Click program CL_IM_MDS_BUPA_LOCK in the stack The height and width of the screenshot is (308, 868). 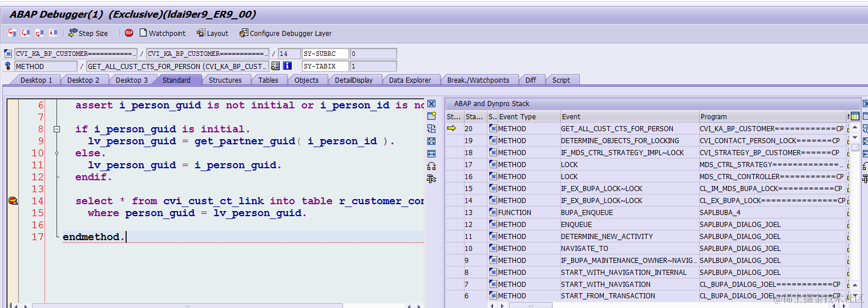tap(770, 188)
